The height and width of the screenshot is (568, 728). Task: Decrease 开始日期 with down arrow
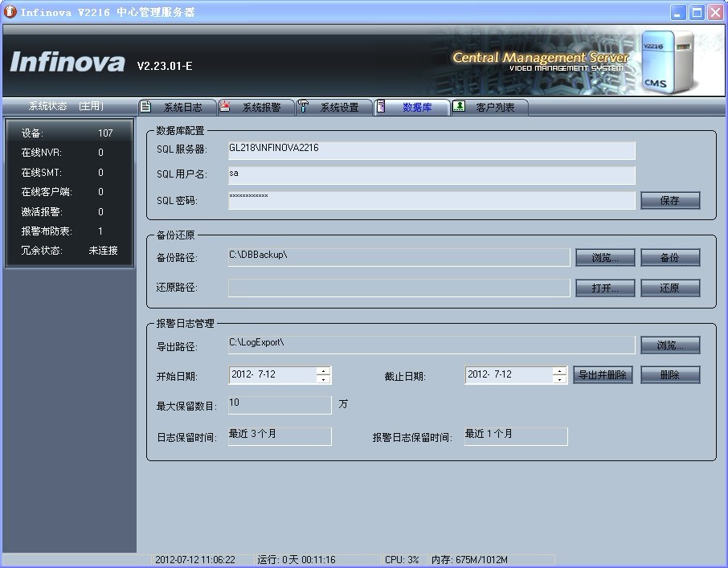tap(323, 379)
